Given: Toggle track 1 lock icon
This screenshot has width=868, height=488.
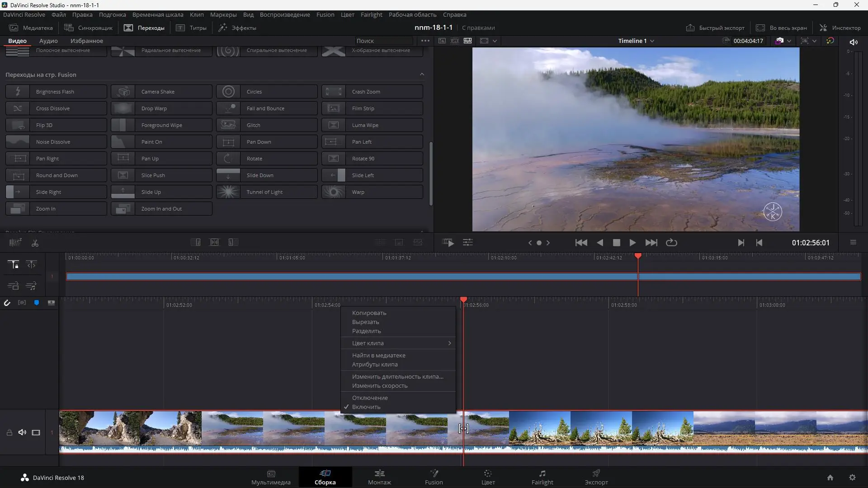Looking at the screenshot, I should pos(9,432).
